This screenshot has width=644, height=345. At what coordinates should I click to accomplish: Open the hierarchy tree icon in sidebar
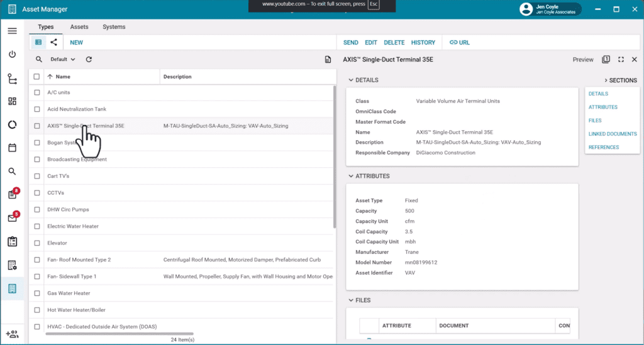tap(13, 79)
